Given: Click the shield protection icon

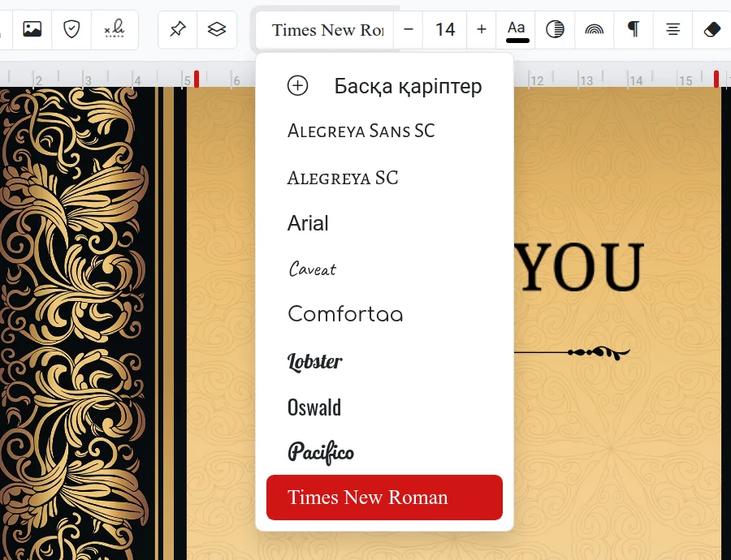Looking at the screenshot, I should click(71, 29).
